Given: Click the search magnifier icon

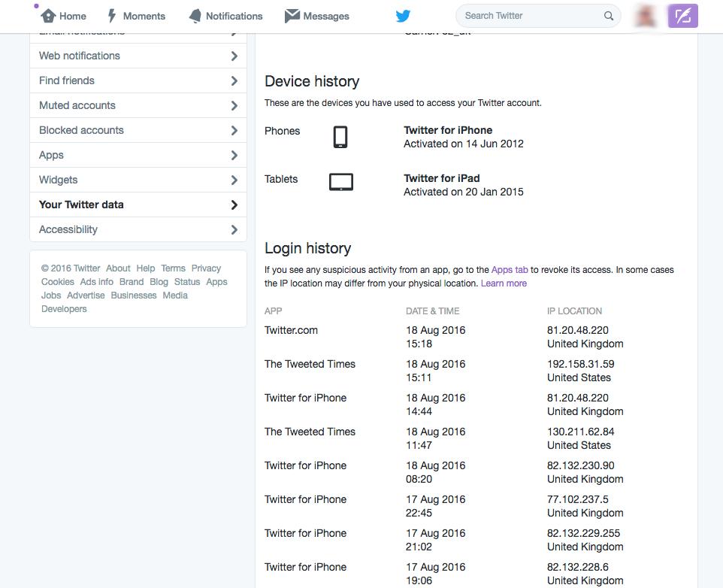Looking at the screenshot, I should (x=609, y=16).
